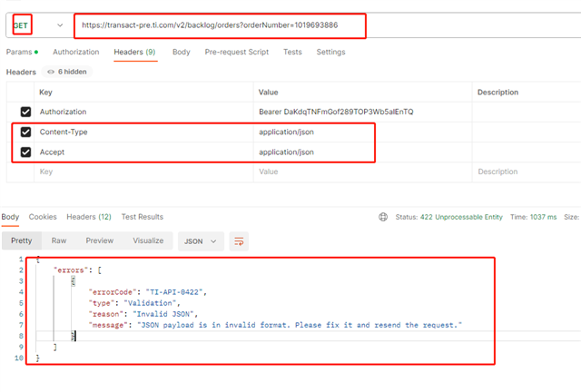Click the eye icon beside 6 hidden

pos(51,72)
